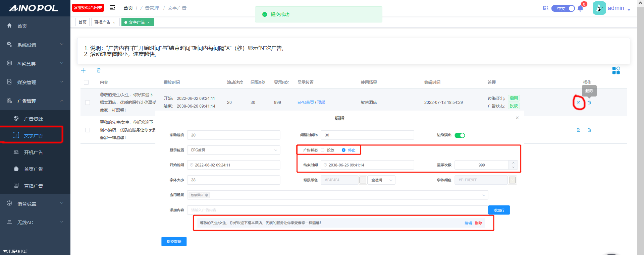This screenshot has height=255, width=644.
Task: Click the 添加行 button
Action: point(499,210)
